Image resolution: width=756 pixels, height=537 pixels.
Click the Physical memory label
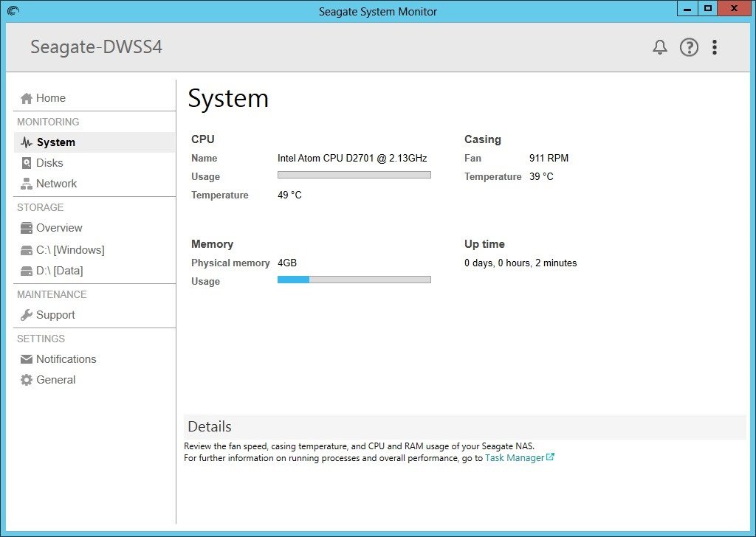(x=230, y=263)
